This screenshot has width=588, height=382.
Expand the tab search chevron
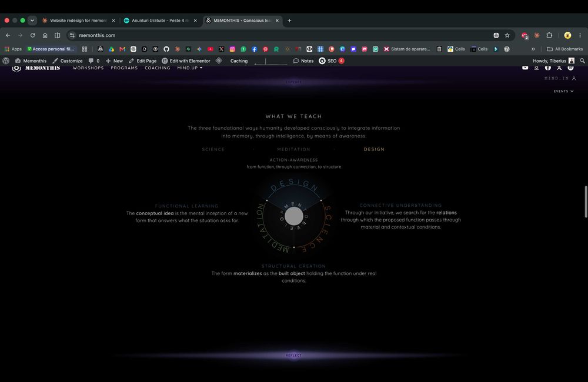[32, 21]
